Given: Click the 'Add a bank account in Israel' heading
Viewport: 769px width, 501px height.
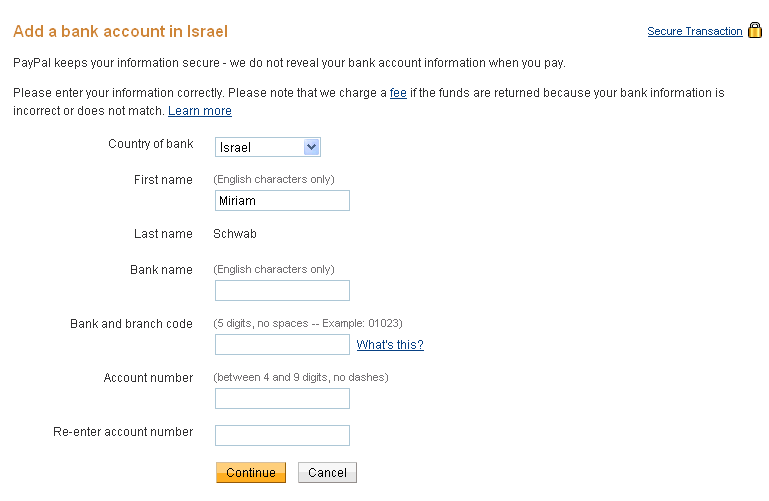Looking at the screenshot, I should [x=120, y=32].
